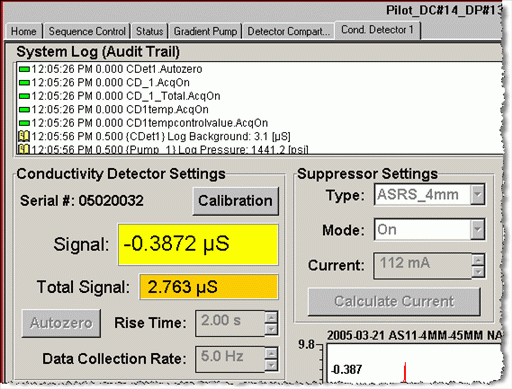The image size is (512, 389).
Task: Open the suppressor Type dropdown
Action: 478,194
